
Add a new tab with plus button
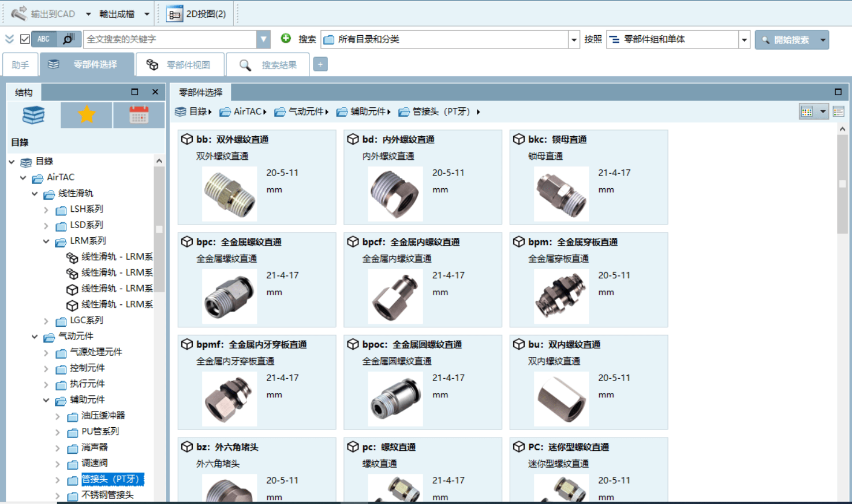click(320, 64)
